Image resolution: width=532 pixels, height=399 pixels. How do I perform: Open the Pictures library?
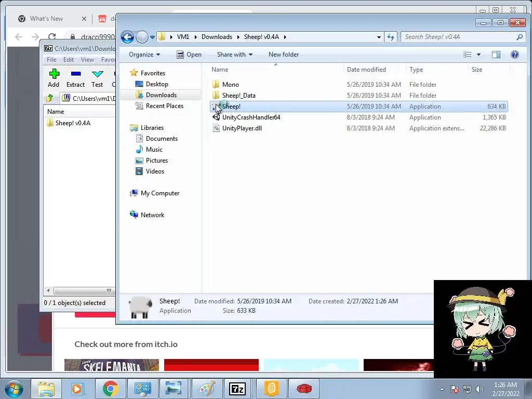click(156, 161)
